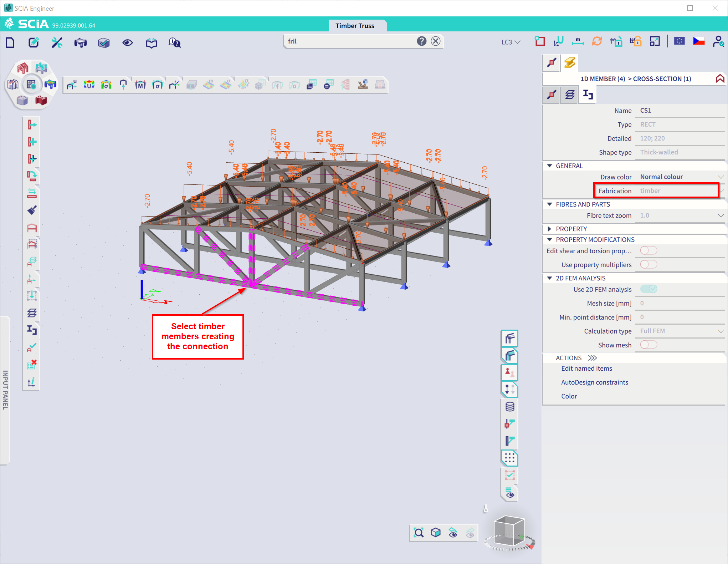
Task: Click Edit named items action
Action: [x=586, y=368]
